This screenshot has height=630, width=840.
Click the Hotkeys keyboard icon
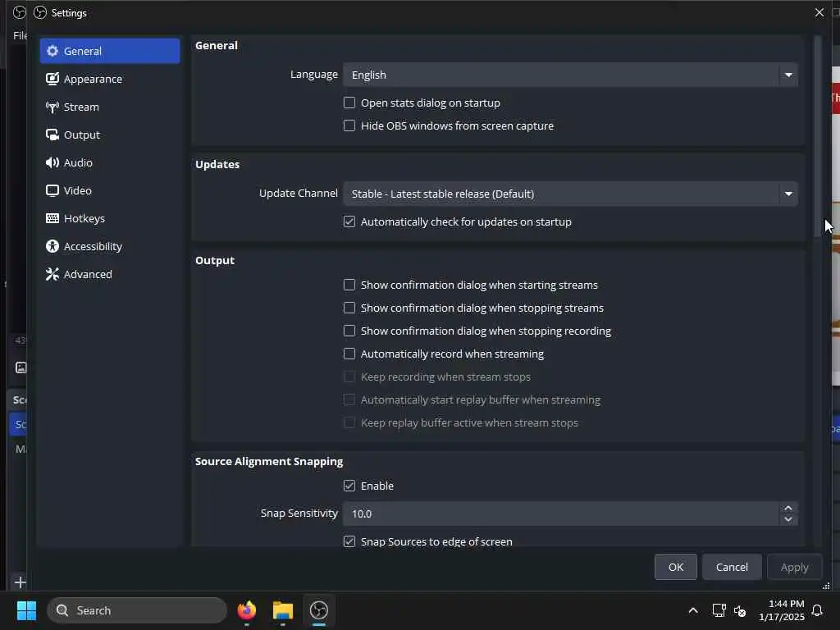point(52,218)
